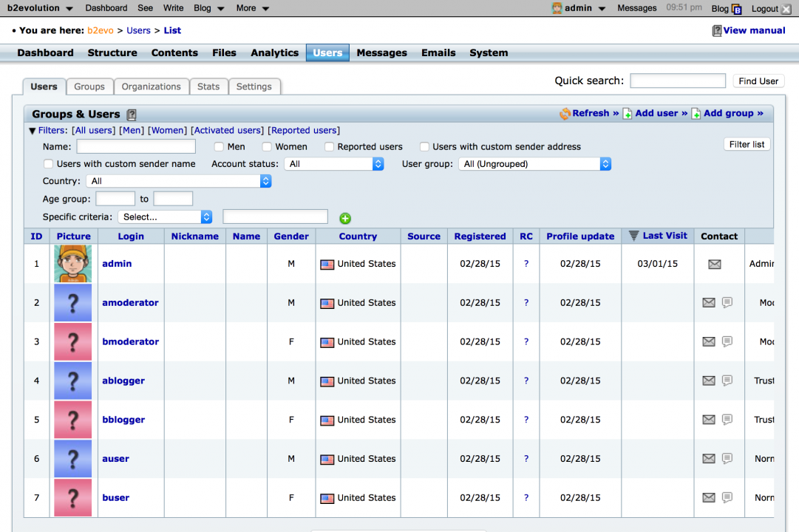Image resolution: width=799 pixels, height=532 pixels.
Task: Click the email envelope icon for admin
Action: pyautogui.click(x=715, y=264)
